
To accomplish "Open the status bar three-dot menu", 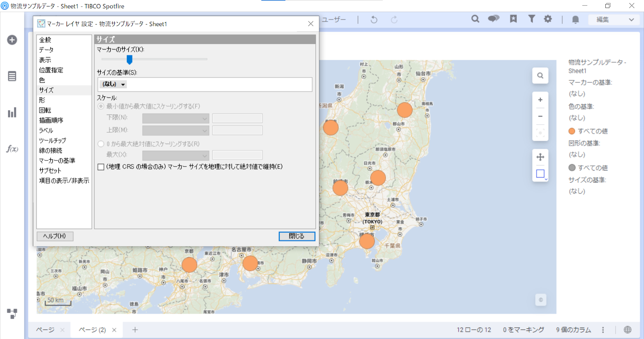I will coord(603,330).
